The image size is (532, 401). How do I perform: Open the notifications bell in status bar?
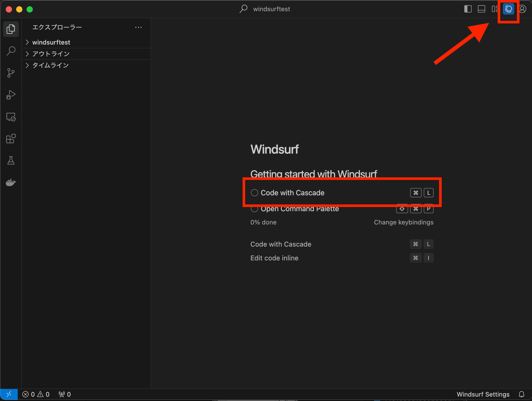[x=521, y=394]
